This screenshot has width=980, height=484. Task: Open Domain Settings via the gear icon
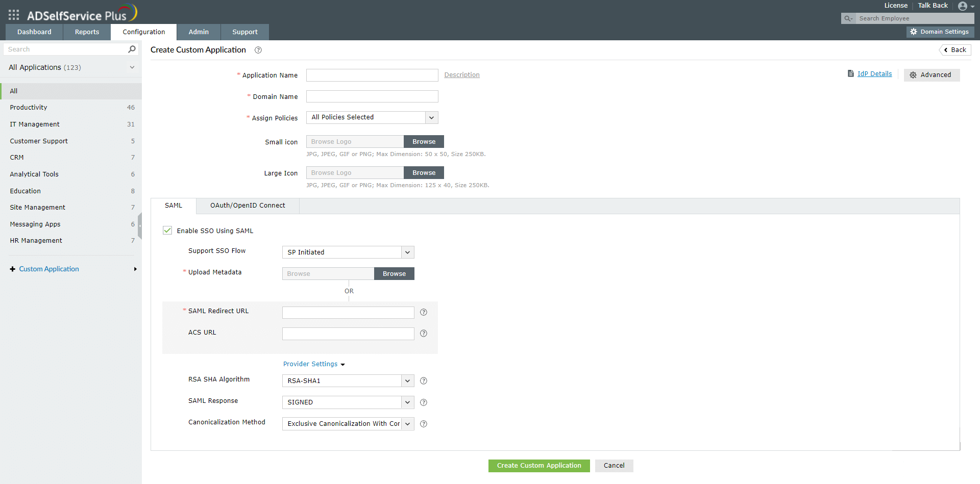[x=914, y=32]
